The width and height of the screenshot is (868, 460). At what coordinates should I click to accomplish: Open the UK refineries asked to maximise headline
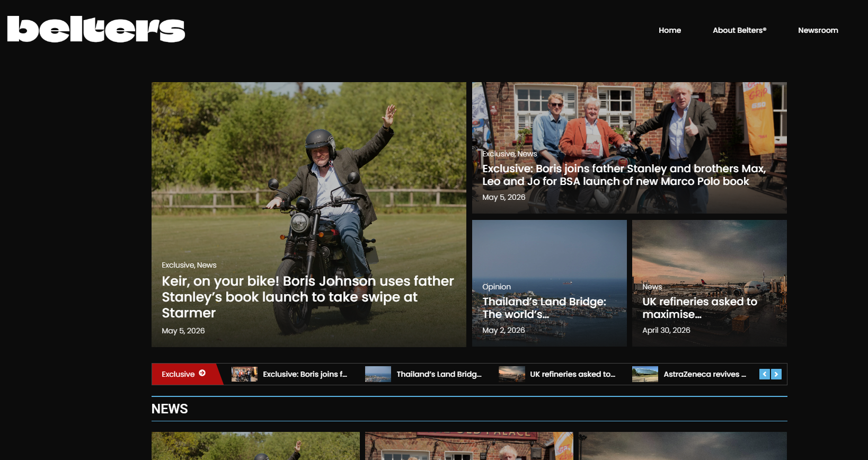click(x=699, y=308)
